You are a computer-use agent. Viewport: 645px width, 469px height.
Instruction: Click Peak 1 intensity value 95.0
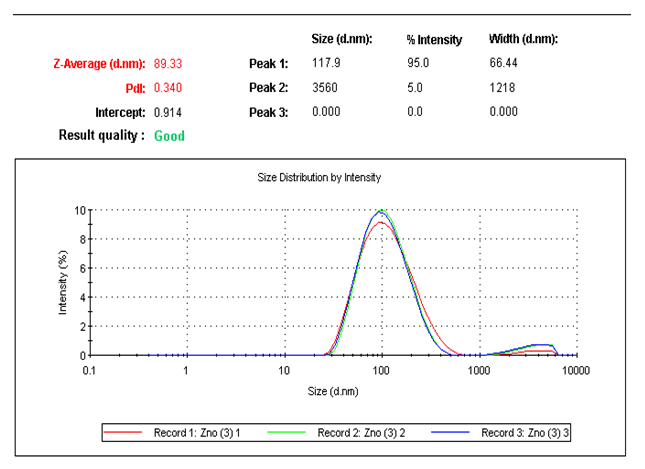point(418,64)
